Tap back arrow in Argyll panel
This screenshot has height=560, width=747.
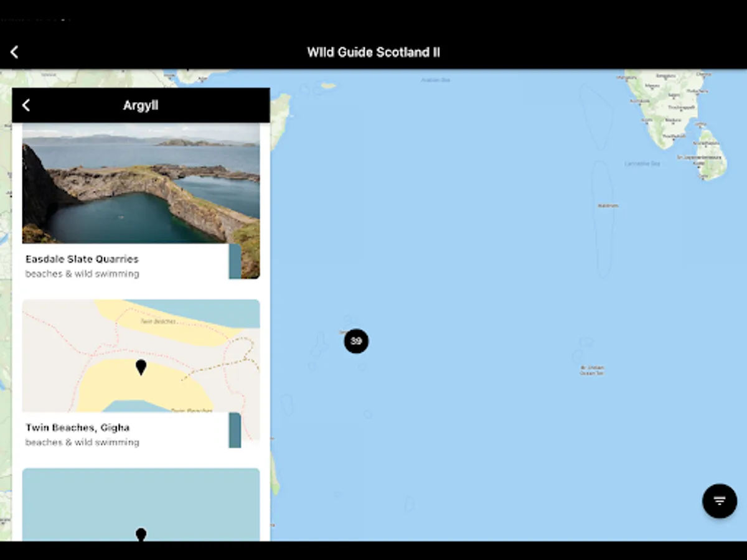(x=26, y=105)
